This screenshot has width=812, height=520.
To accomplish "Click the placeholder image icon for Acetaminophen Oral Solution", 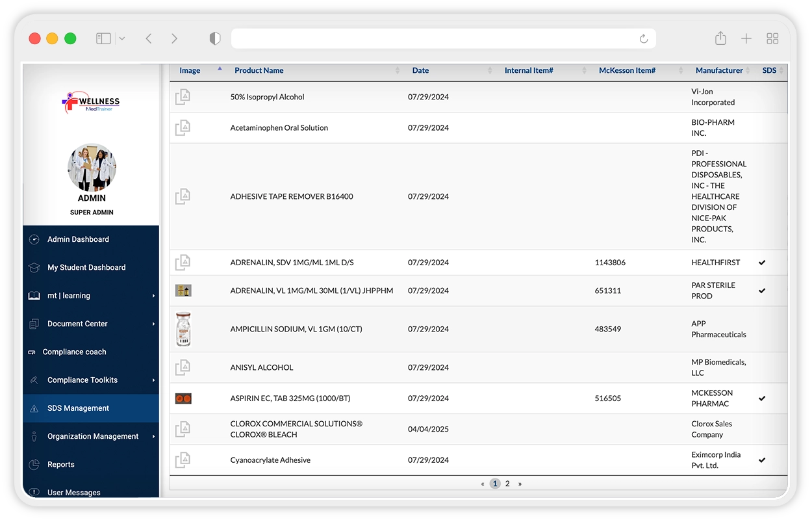I will tap(183, 128).
